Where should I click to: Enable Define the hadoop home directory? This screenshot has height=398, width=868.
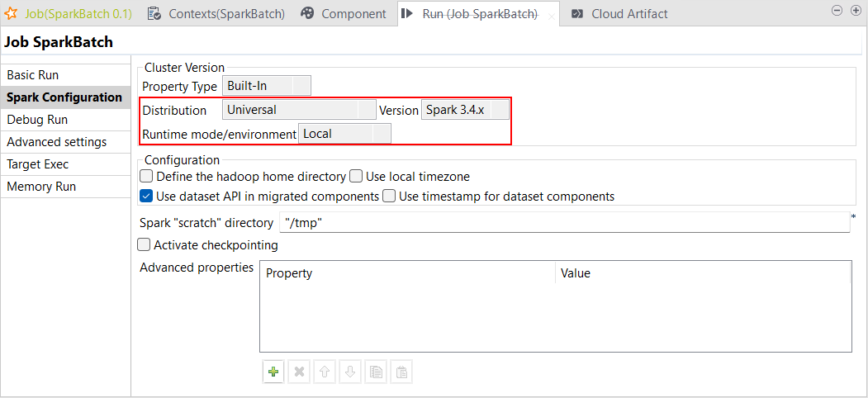coord(146,177)
